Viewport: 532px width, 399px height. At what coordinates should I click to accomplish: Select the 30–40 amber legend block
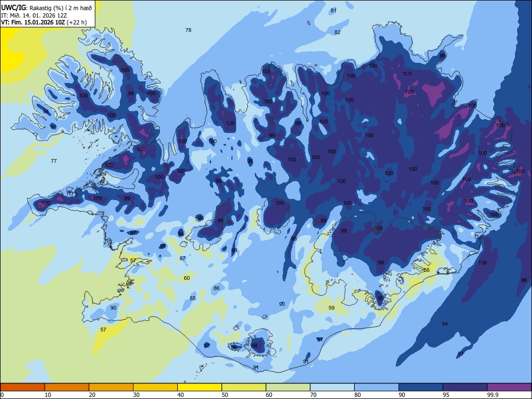coord(155,387)
